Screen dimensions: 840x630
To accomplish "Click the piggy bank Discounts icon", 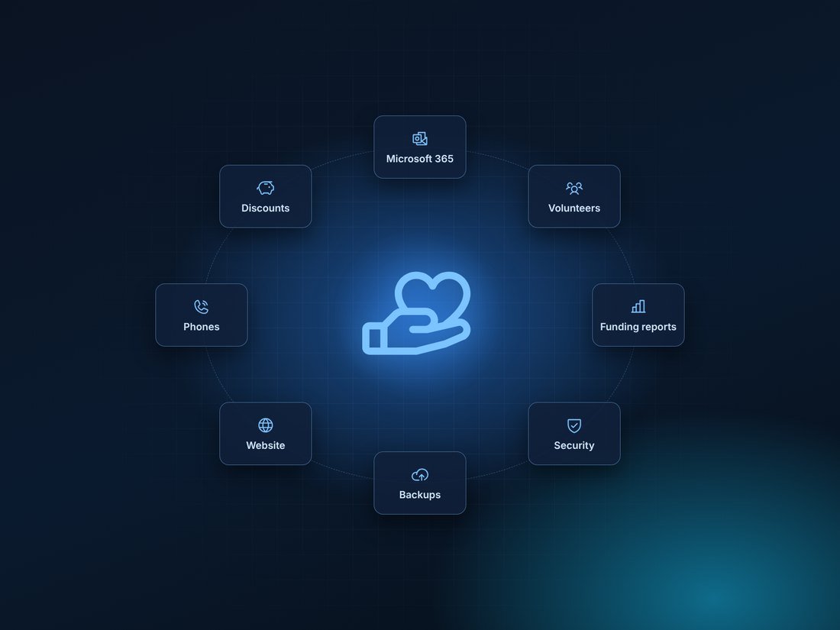I will pyautogui.click(x=266, y=188).
